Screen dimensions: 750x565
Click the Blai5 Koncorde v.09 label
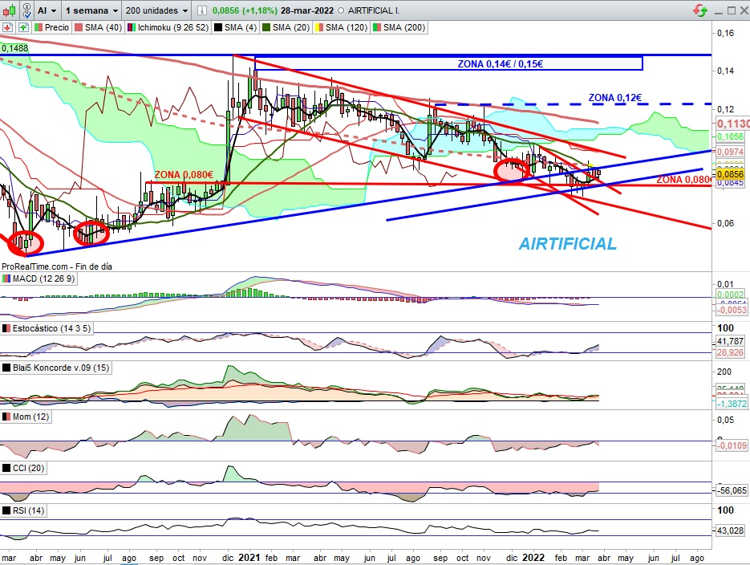(56, 368)
